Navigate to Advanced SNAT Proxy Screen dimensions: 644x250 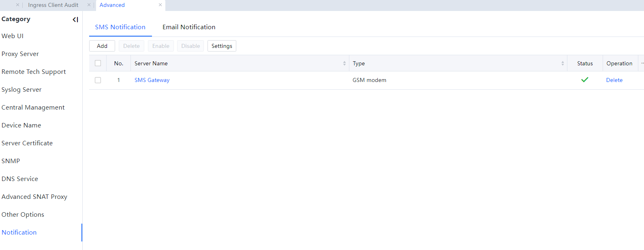point(34,197)
